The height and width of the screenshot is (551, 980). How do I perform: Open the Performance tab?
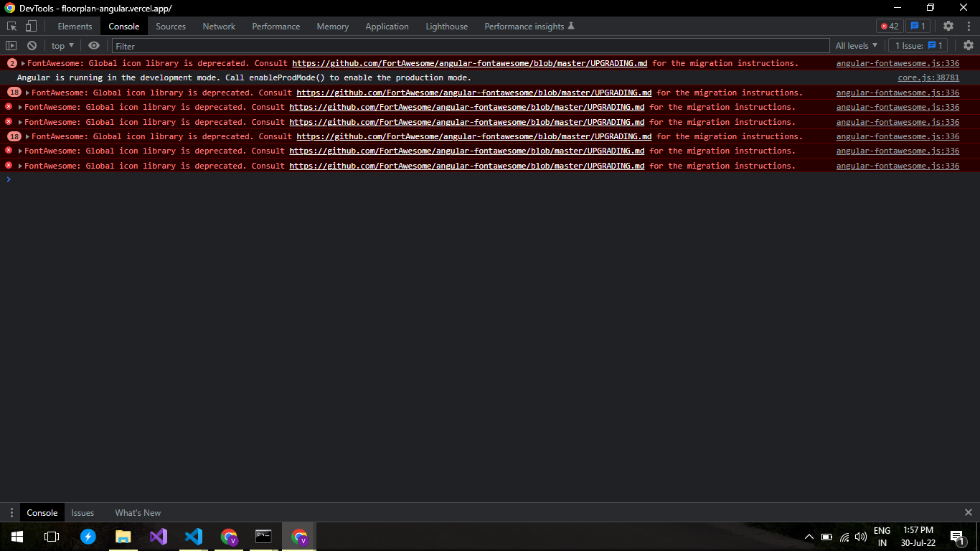(x=276, y=27)
